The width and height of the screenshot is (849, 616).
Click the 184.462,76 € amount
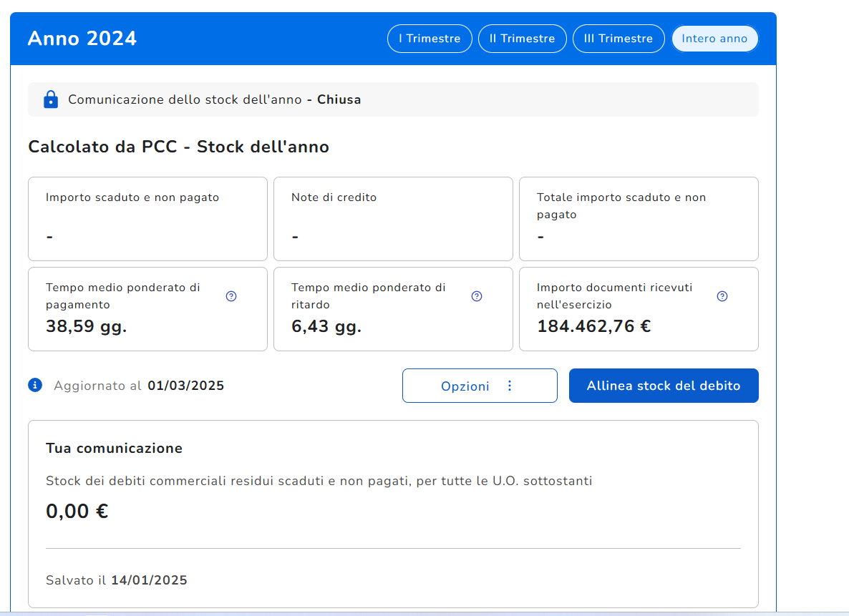click(x=593, y=327)
